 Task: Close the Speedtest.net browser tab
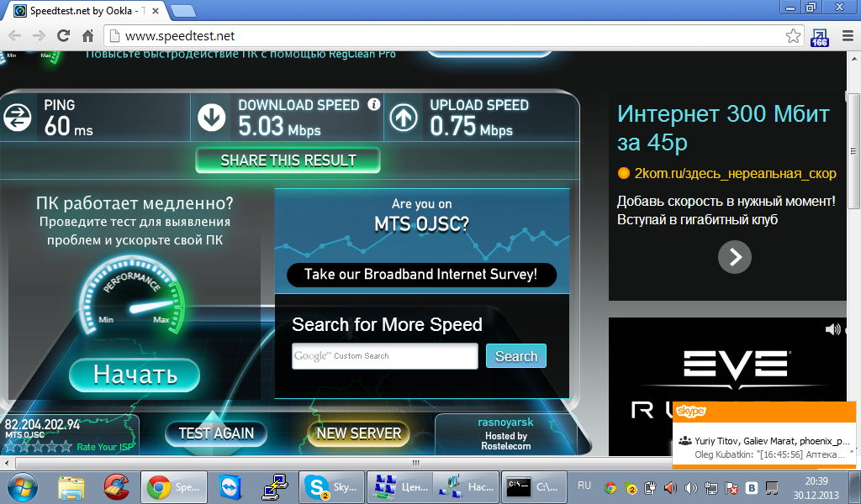click(x=156, y=10)
